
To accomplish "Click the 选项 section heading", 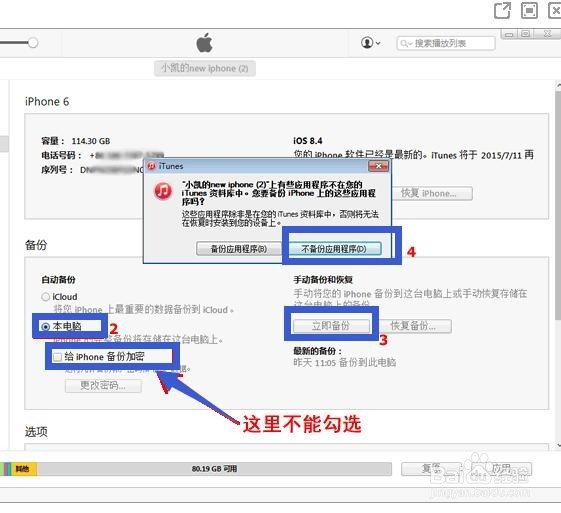I will tap(36, 432).
